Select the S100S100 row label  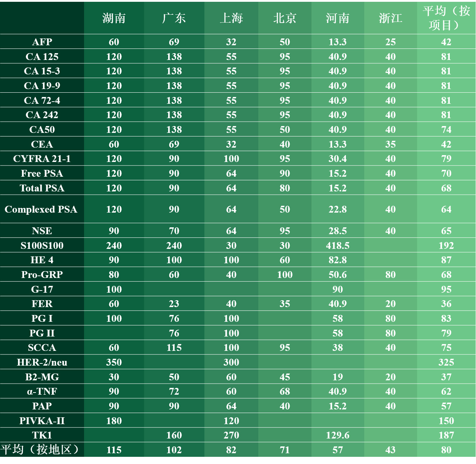point(42,246)
